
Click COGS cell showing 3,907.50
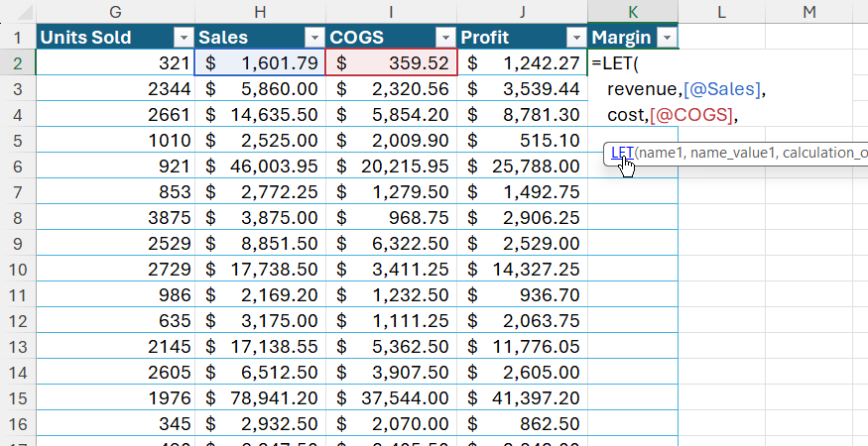[391, 373]
